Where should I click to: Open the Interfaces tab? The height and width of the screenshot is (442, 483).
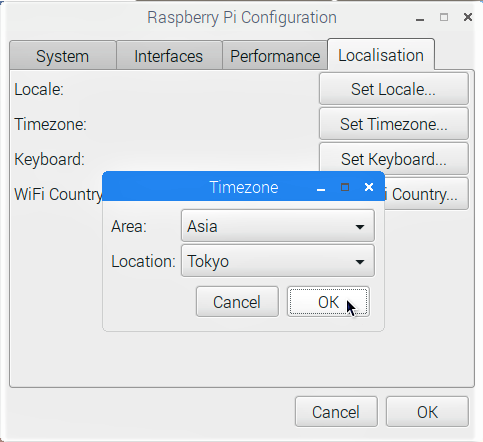169,56
